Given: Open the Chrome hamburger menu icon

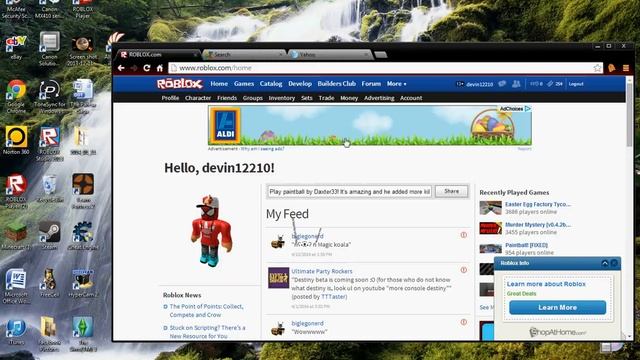Looking at the screenshot, I should coord(626,68).
